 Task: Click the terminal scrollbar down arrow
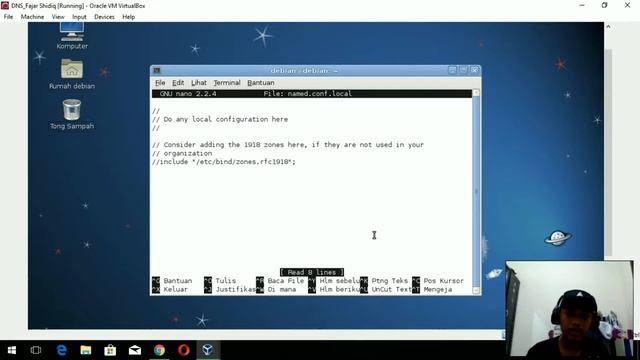point(476,290)
